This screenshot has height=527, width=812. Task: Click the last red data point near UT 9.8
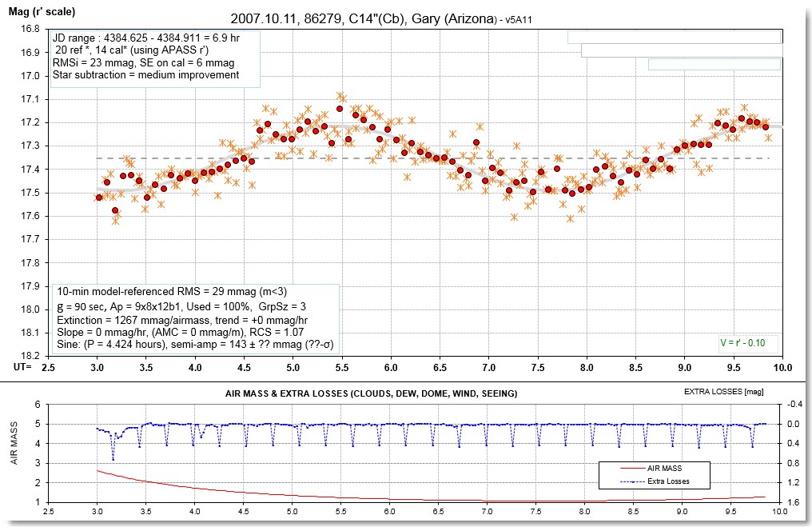(766, 127)
